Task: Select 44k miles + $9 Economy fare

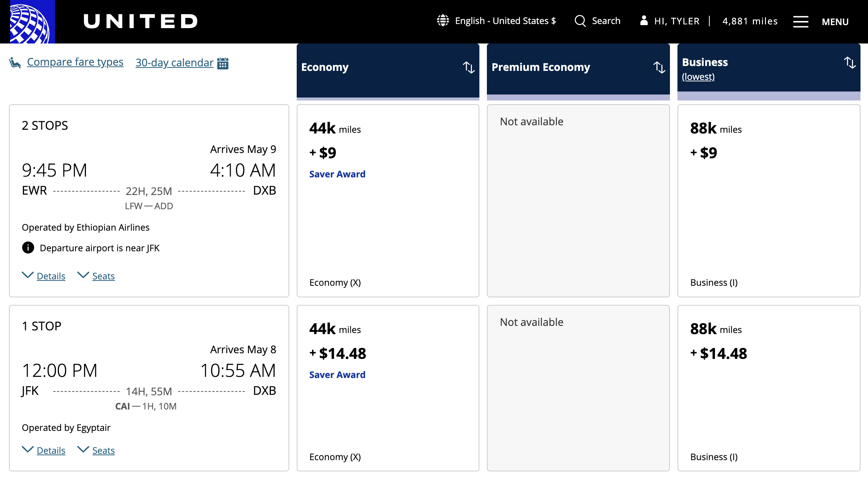Action: click(x=388, y=201)
